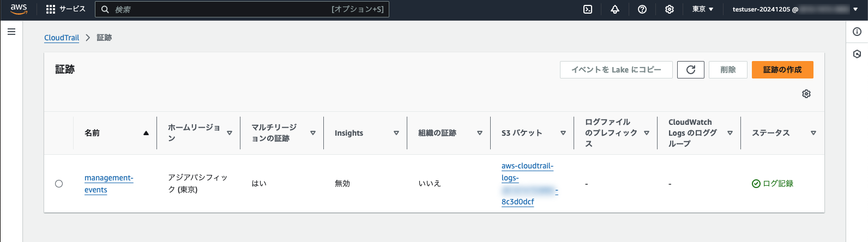
Task: Open table preferences gear icon
Action: pyautogui.click(x=806, y=94)
